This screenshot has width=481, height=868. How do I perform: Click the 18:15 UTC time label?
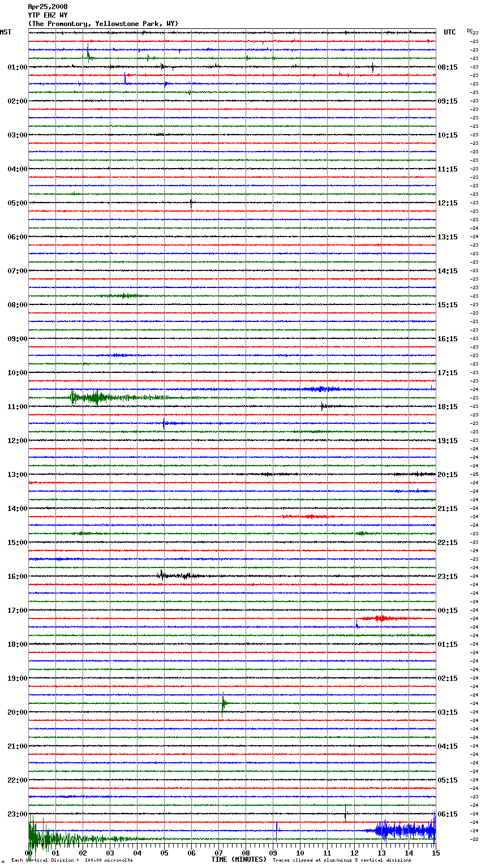448,407
